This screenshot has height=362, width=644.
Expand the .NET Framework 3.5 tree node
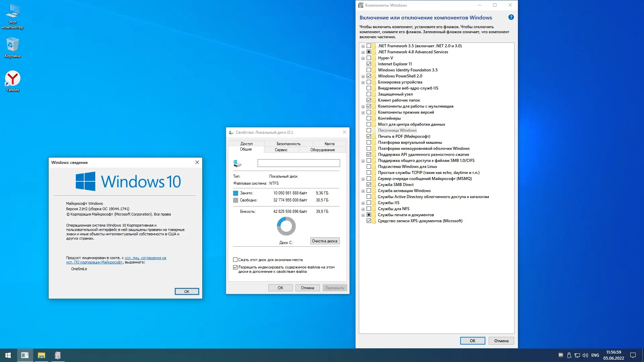click(x=363, y=46)
